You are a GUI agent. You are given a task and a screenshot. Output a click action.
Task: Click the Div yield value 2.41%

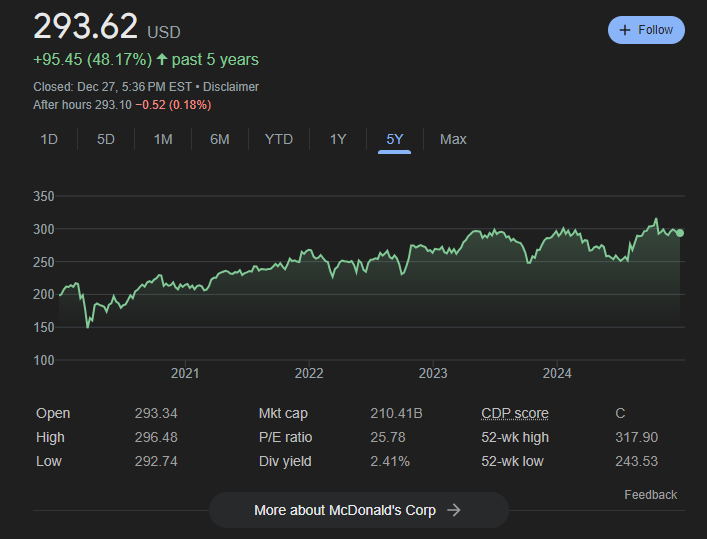(390, 461)
